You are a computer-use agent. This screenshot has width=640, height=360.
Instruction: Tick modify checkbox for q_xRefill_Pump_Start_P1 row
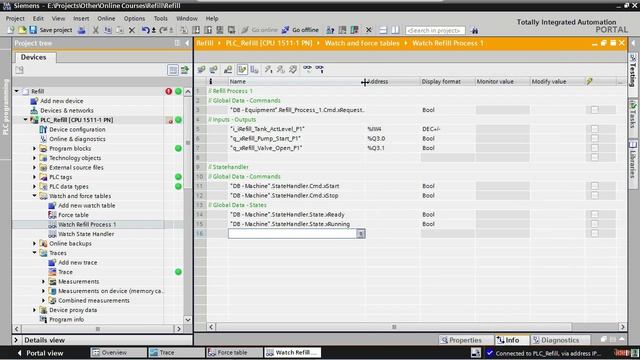[595, 138]
